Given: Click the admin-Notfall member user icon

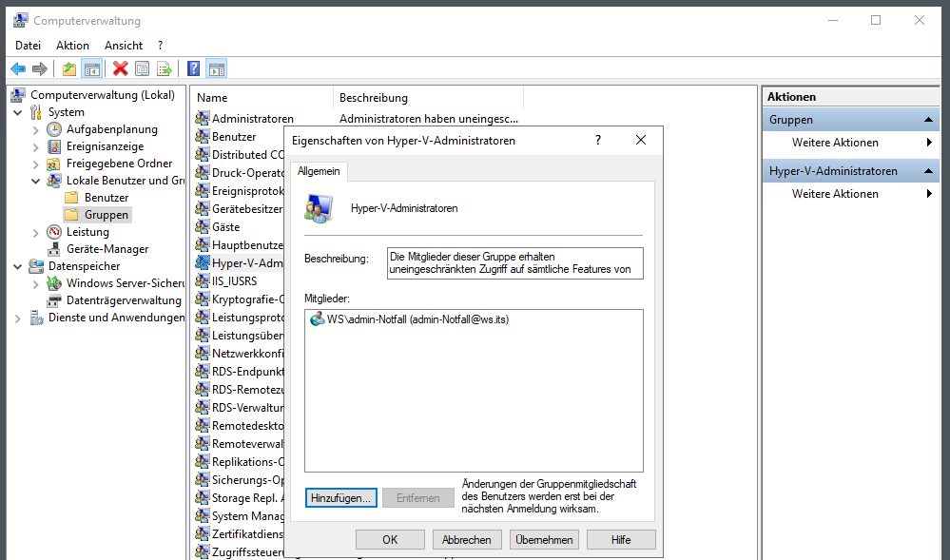Looking at the screenshot, I should (317, 319).
